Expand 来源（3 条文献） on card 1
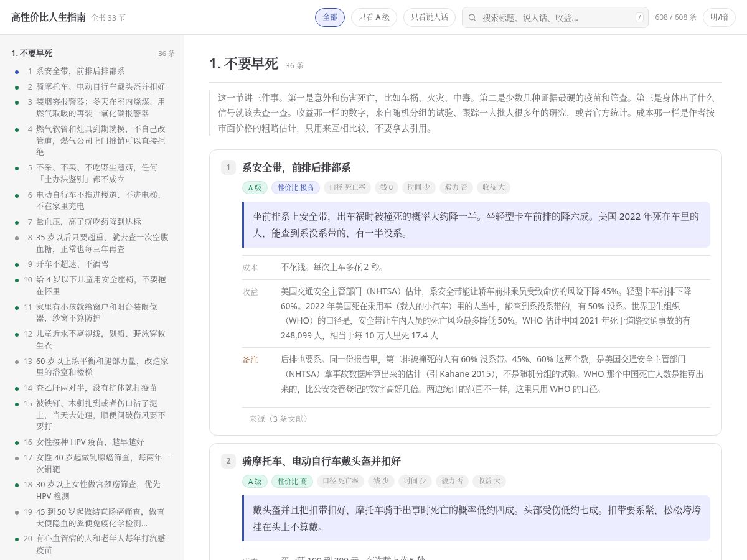This screenshot has width=747, height=560. click(278, 419)
